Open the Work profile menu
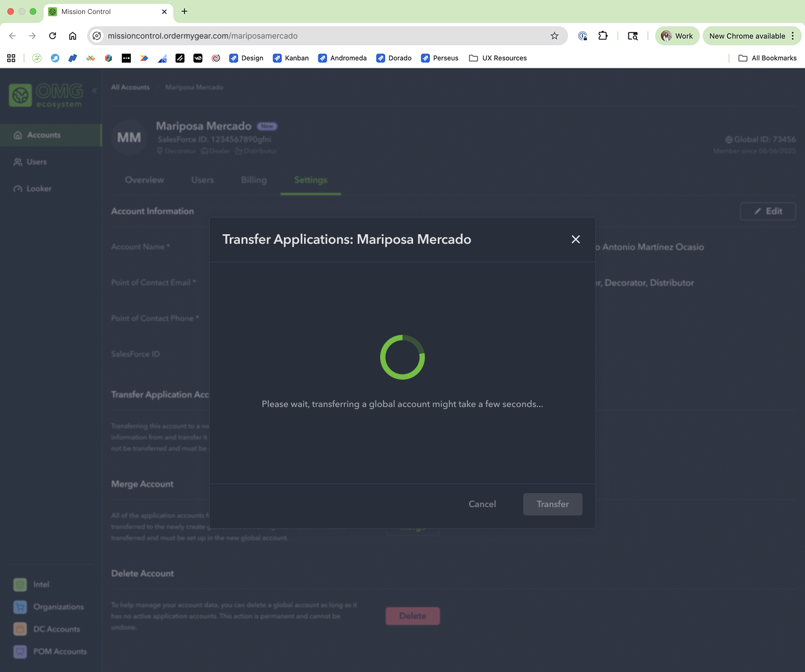805x672 pixels. tap(677, 35)
